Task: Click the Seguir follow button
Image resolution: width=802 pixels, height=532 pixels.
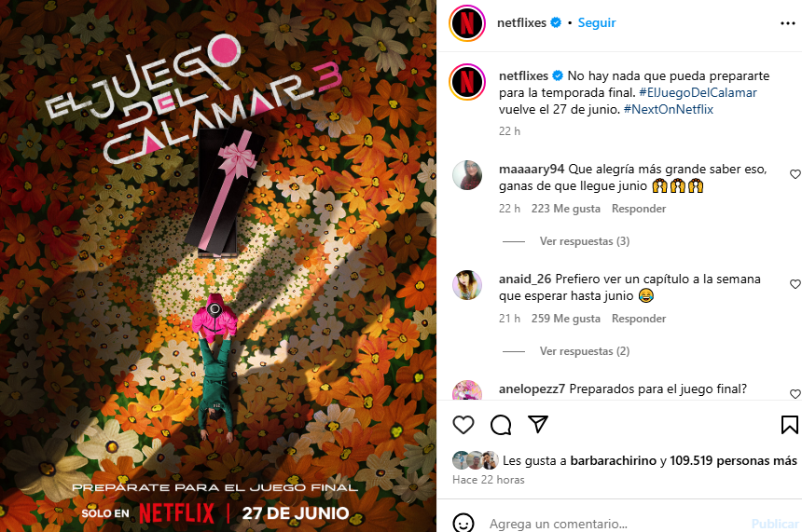Action: coord(597,23)
